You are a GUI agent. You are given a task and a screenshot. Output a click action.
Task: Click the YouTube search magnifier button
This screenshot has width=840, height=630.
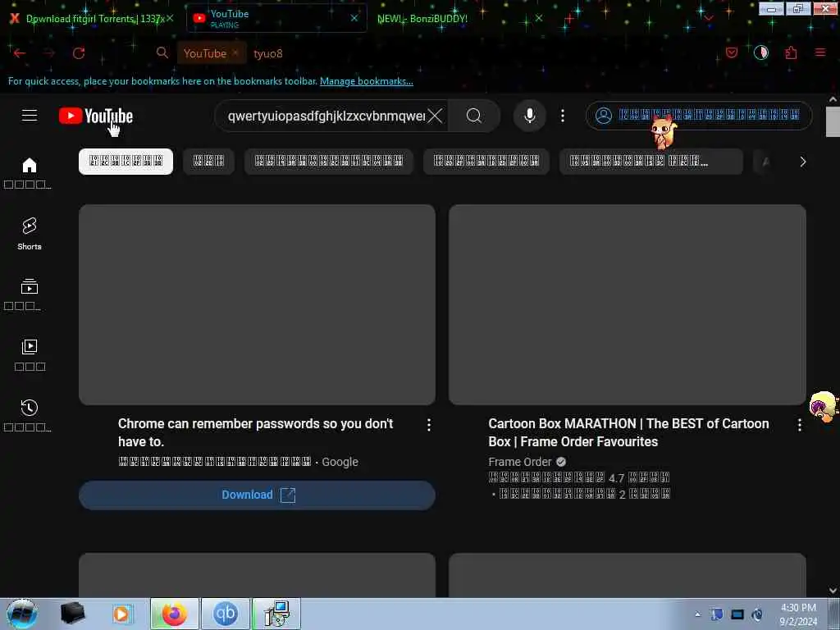(474, 116)
